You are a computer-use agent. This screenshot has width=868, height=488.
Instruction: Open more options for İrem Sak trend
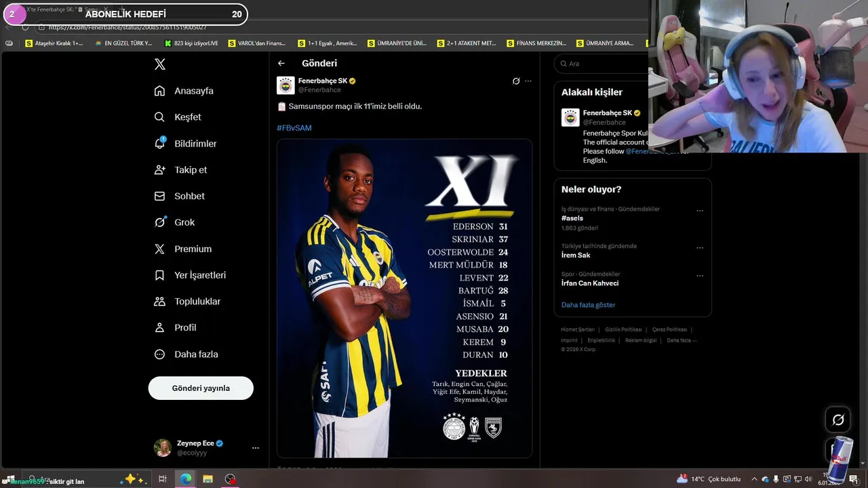click(x=700, y=248)
